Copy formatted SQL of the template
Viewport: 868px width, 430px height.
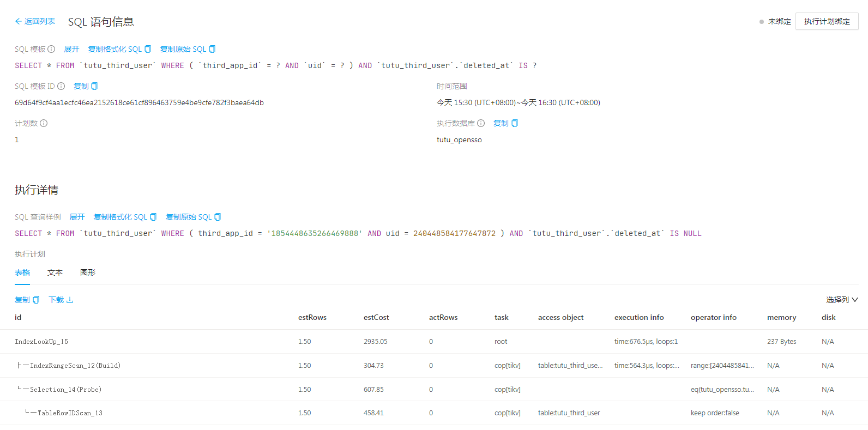[119, 49]
